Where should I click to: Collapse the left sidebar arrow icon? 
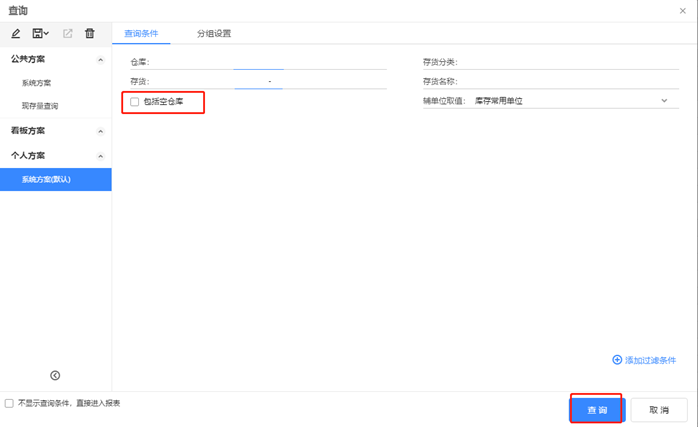click(x=55, y=375)
